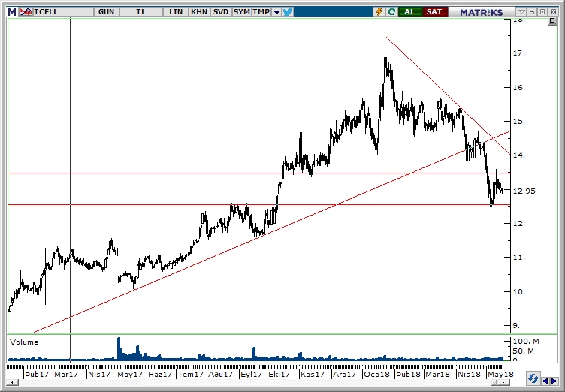Click the 16. price axis label
565x392 pixels.
pos(519,88)
